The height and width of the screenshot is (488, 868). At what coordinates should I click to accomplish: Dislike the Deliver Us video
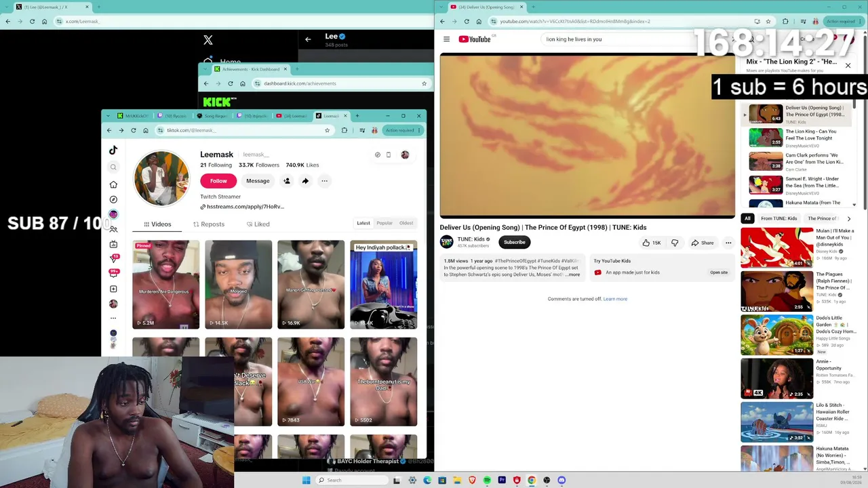click(x=675, y=243)
